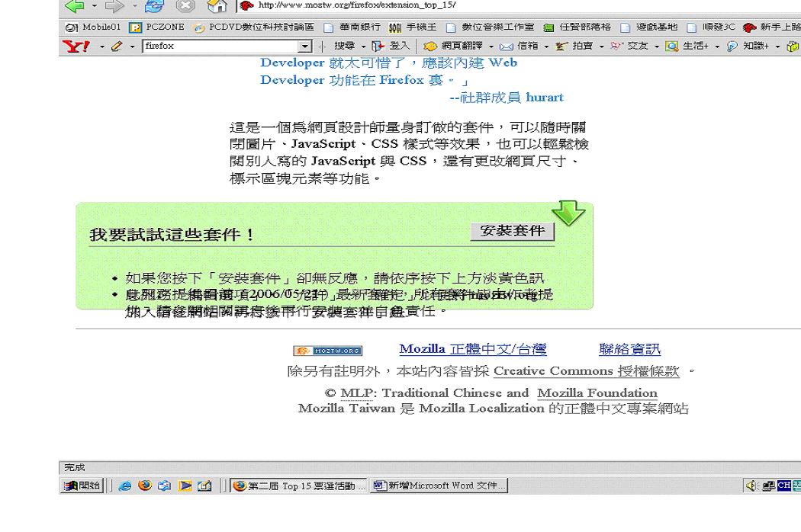Click the 登入 login button

pyautogui.click(x=391, y=46)
